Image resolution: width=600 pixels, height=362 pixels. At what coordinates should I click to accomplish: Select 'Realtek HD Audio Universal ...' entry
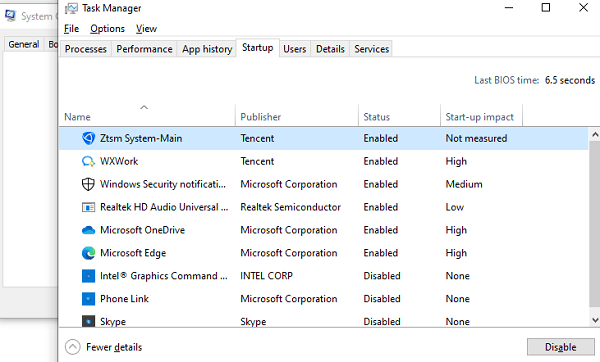tap(164, 207)
